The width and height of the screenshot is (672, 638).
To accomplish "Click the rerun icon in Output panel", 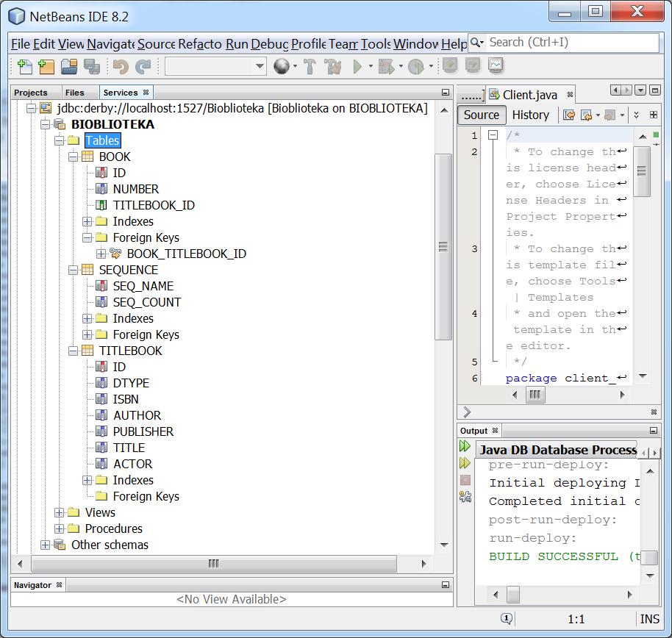I will tap(465, 446).
